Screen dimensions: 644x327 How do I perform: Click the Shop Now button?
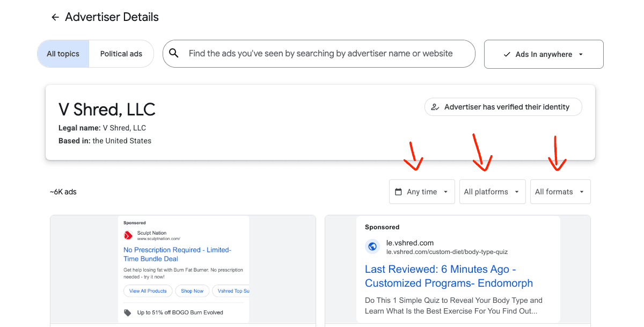click(x=192, y=290)
